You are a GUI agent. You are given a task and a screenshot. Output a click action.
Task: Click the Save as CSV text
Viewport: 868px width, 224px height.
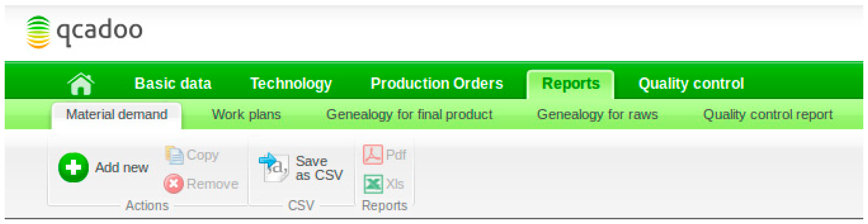pyautogui.click(x=319, y=168)
